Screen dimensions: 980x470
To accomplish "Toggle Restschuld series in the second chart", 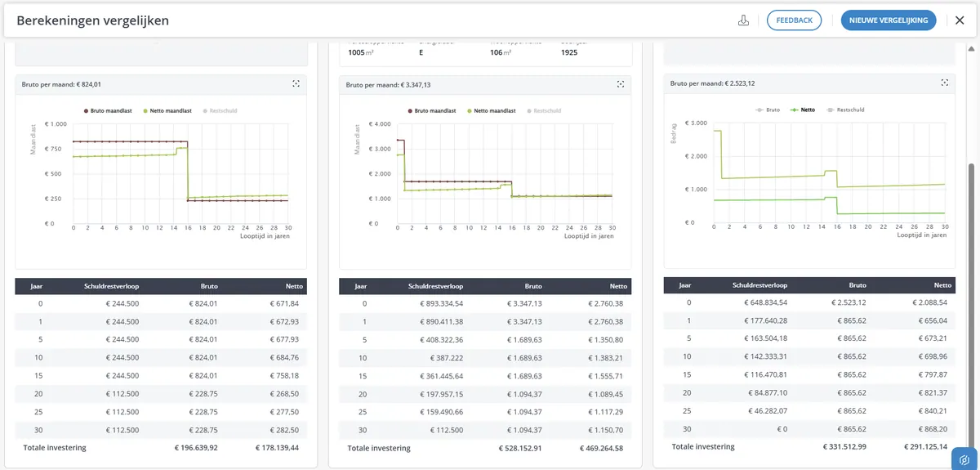I will pyautogui.click(x=543, y=110).
